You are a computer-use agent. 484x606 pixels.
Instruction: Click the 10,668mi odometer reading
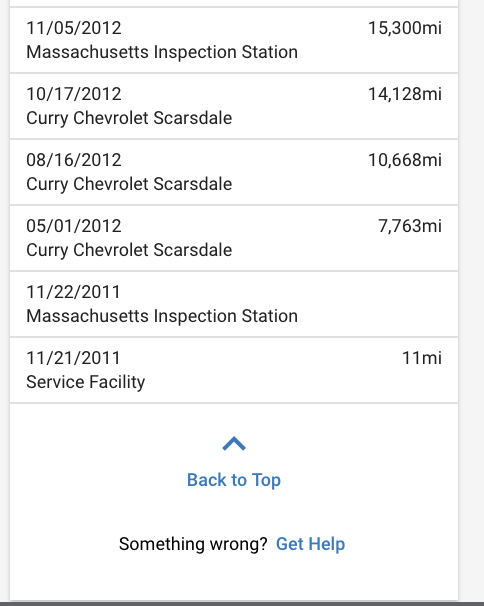[x=405, y=160]
